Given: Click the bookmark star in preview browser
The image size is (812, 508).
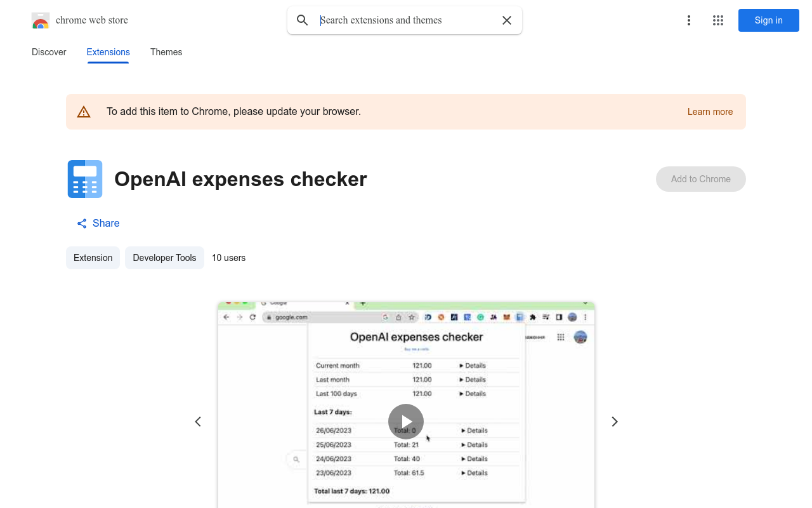Looking at the screenshot, I should (x=412, y=317).
